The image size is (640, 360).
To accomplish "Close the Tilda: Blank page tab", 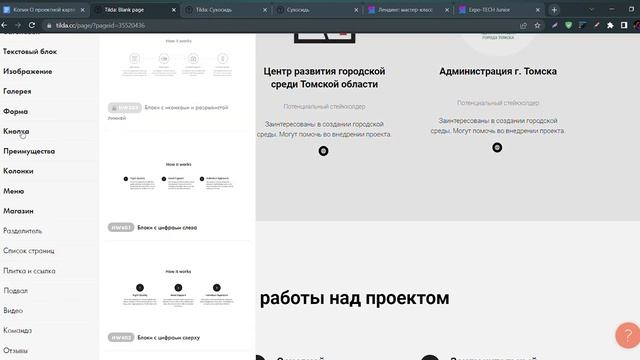I will [173, 10].
